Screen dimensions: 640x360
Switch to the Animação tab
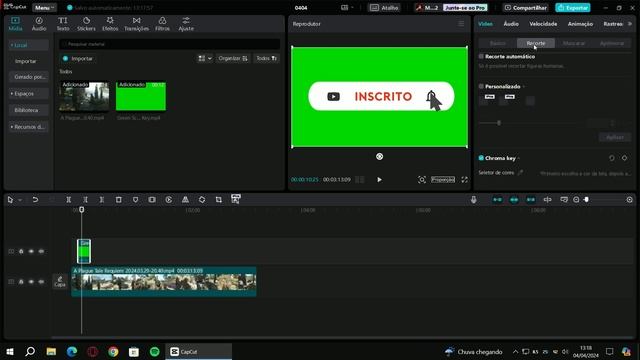pos(580,24)
